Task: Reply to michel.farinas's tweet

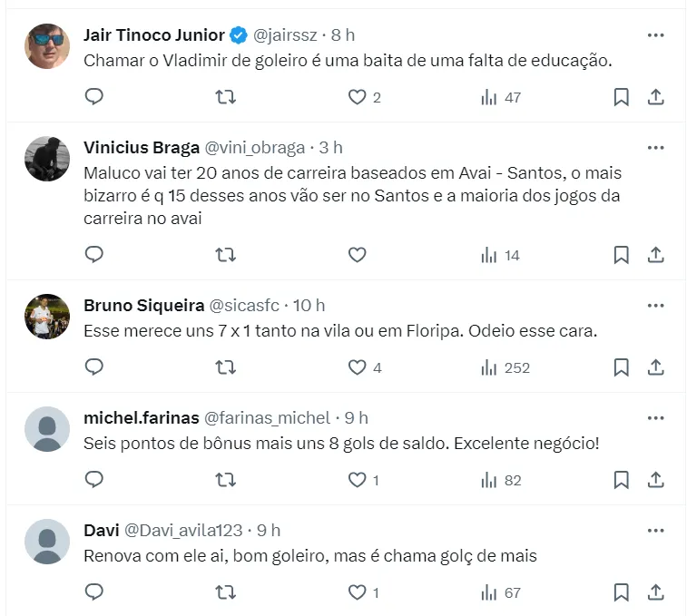Action: point(94,480)
